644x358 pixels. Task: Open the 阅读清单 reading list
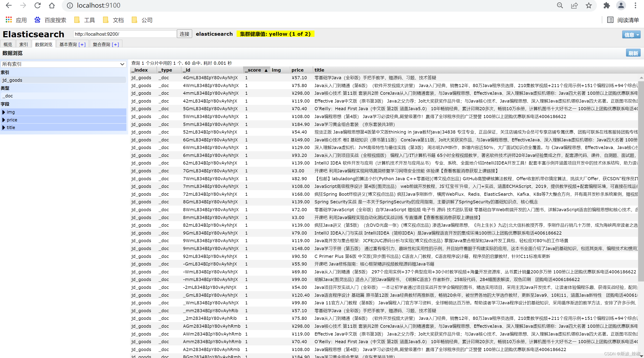623,20
